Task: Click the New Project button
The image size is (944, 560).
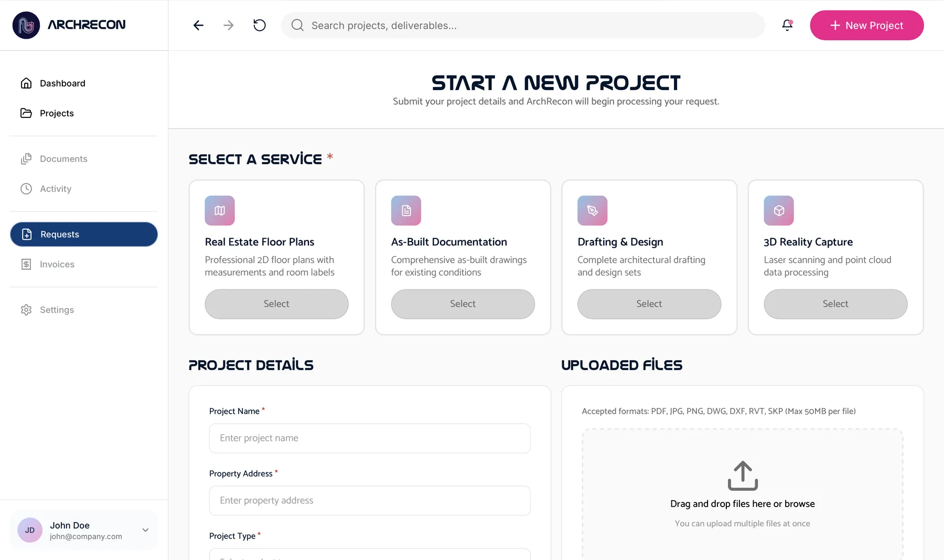Action: [x=866, y=25]
